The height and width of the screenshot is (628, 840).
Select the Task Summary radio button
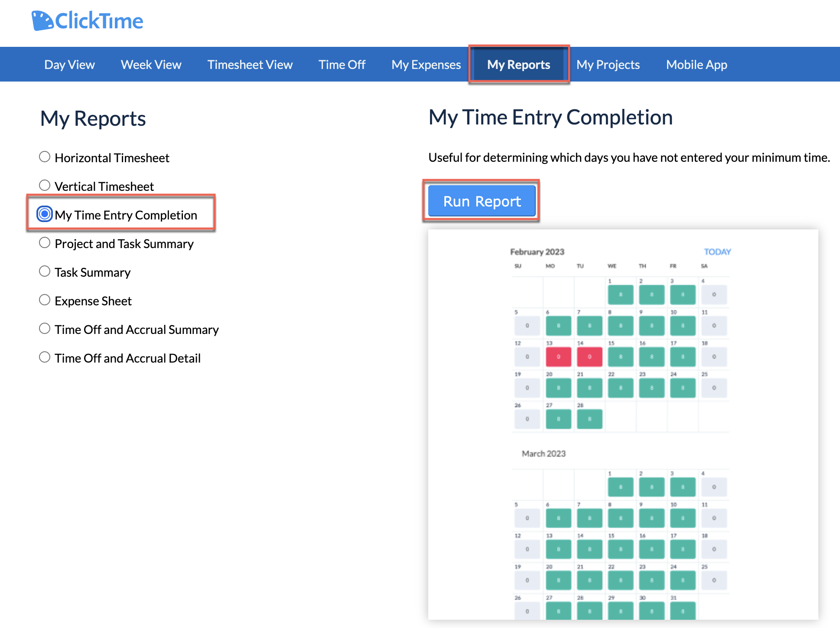click(x=45, y=271)
